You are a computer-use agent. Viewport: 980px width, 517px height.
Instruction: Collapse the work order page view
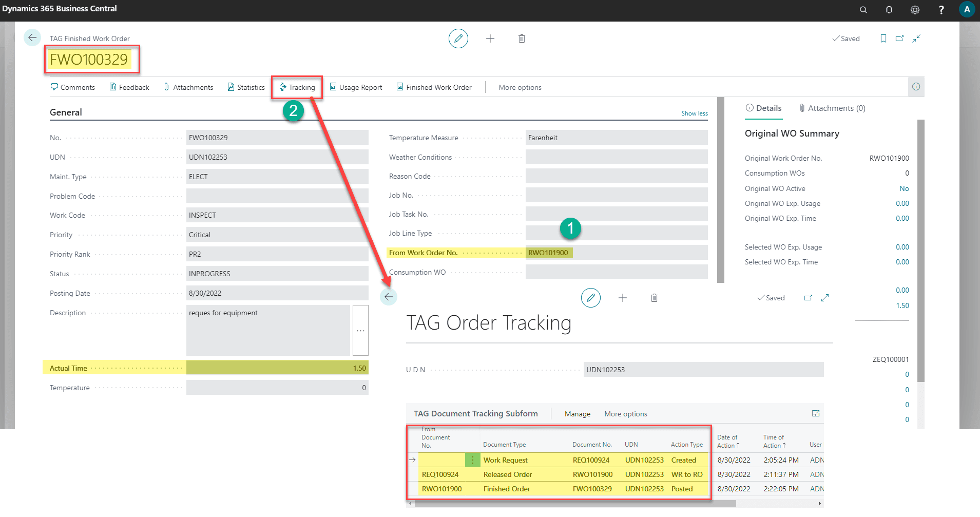pyautogui.click(x=916, y=39)
